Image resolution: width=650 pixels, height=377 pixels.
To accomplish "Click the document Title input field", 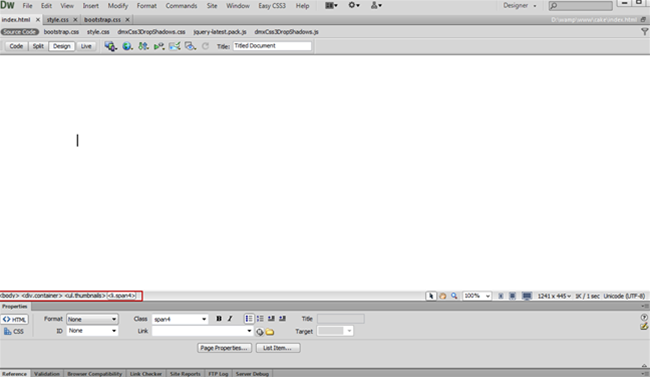I will (272, 46).
